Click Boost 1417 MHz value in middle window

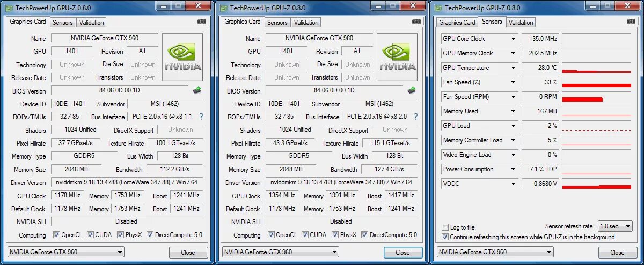coord(400,195)
